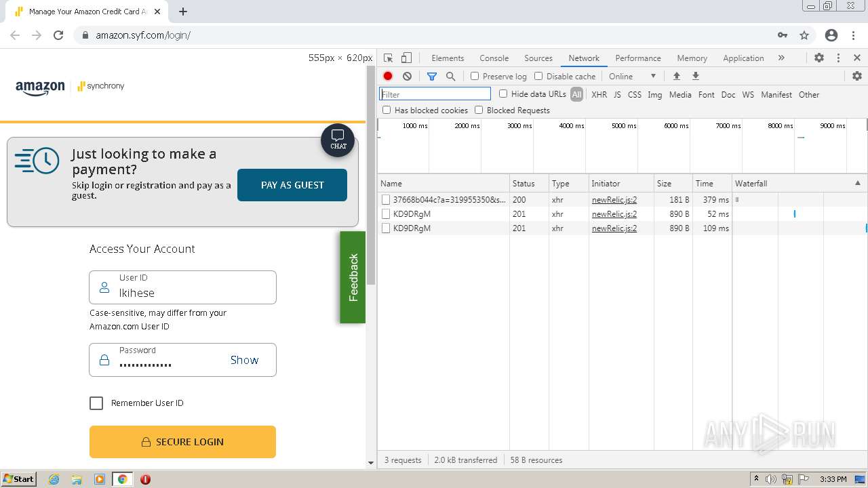Switch to the Console tab
Viewport: 868px width, 488px height.
494,58
